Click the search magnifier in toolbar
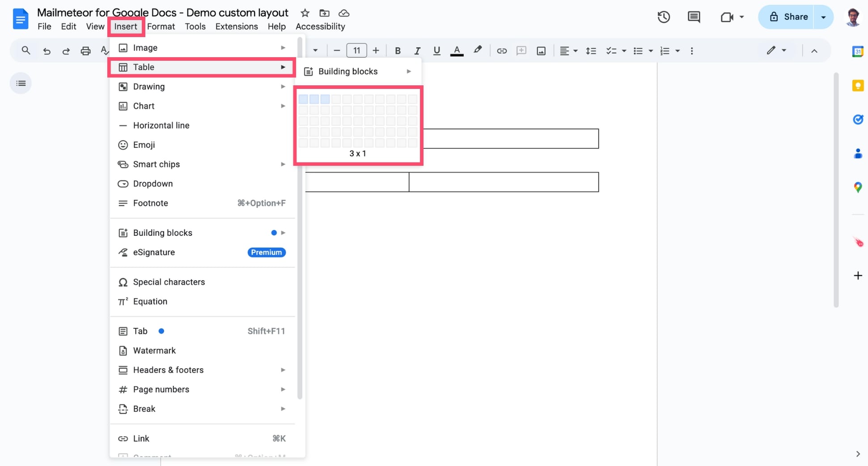 point(26,50)
